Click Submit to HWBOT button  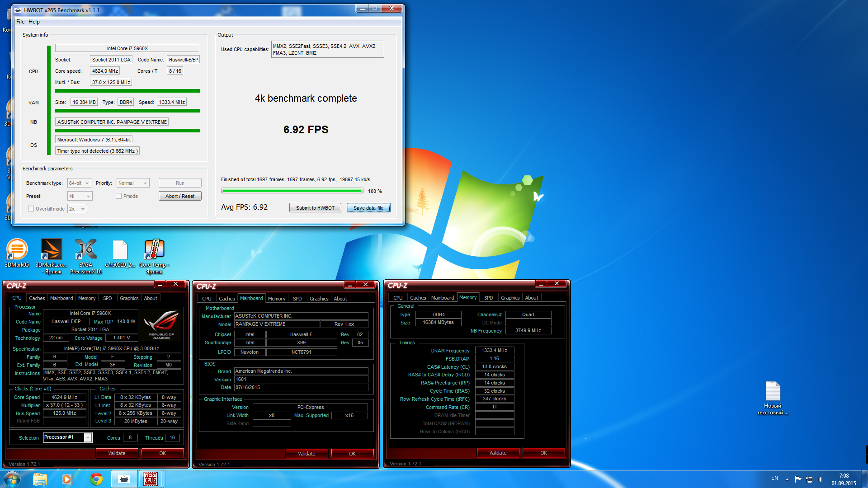(315, 208)
